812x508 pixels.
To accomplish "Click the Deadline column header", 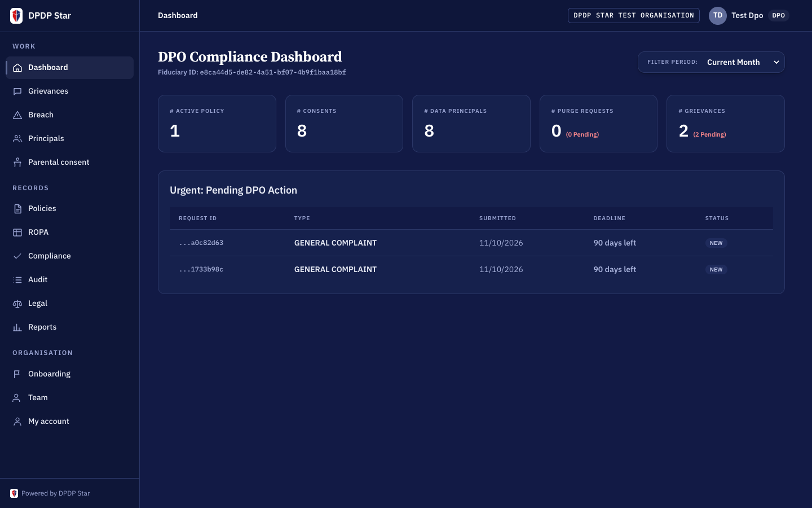I will tap(609, 218).
